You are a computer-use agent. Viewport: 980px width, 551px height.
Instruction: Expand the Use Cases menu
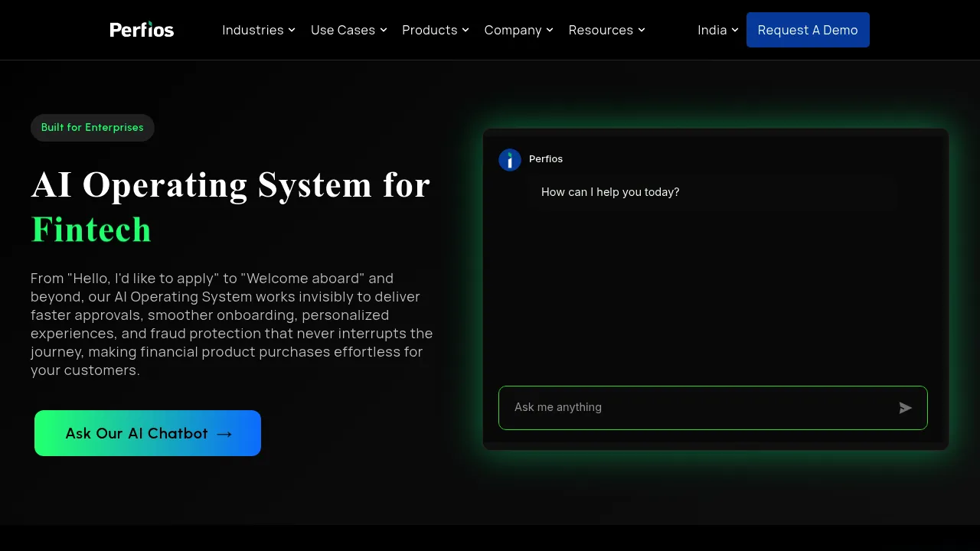[349, 30]
